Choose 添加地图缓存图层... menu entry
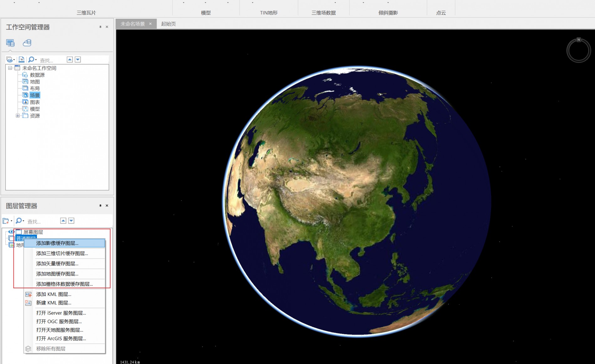The height and width of the screenshot is (364, 595). tap(65, 274)
